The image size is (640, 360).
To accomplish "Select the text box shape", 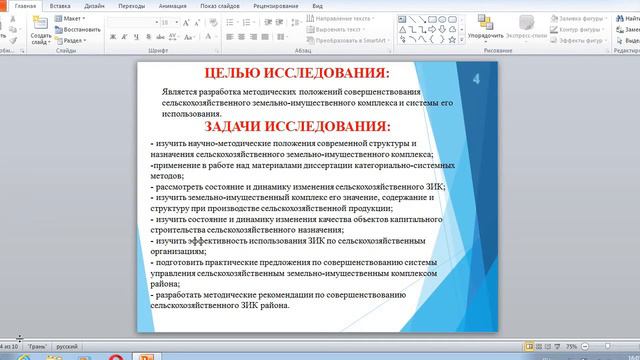I will coord(402,19).
